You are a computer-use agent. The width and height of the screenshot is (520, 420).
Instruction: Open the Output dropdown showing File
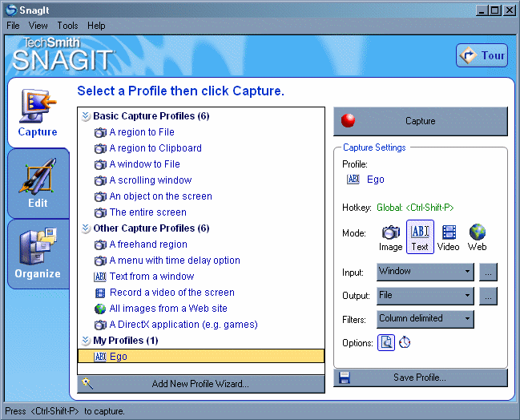(x=425, y=296)
